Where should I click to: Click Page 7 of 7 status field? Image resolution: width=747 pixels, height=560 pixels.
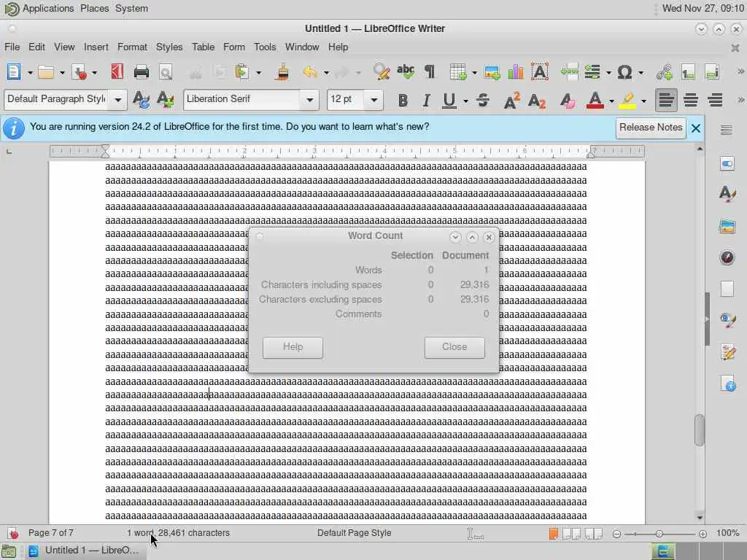[x=51, y=533]
